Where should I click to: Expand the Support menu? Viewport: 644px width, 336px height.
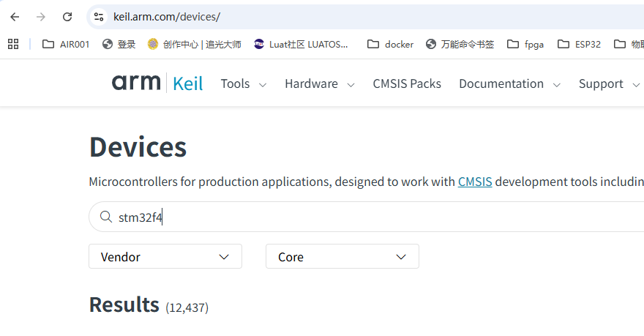click(x=610, y=83)
